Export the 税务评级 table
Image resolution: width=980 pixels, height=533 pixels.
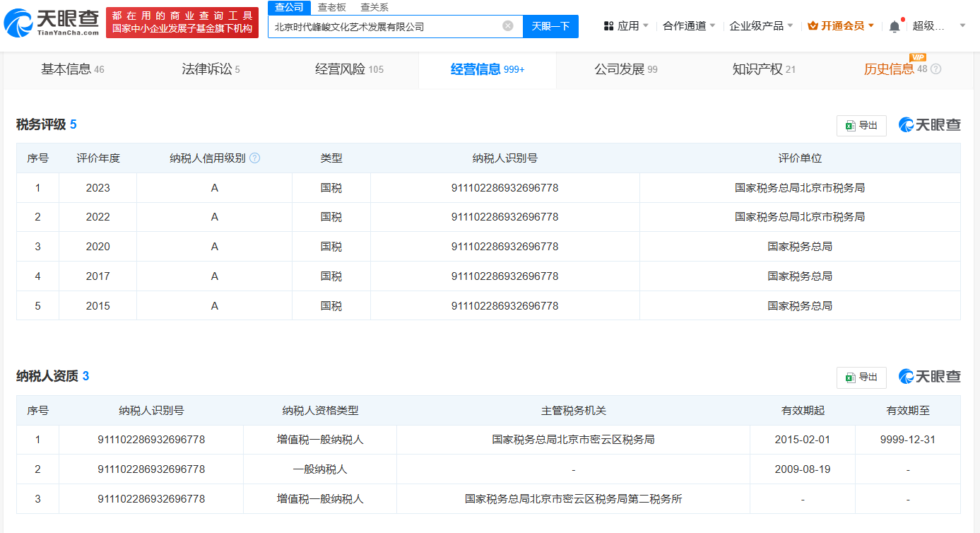point(861,125)
